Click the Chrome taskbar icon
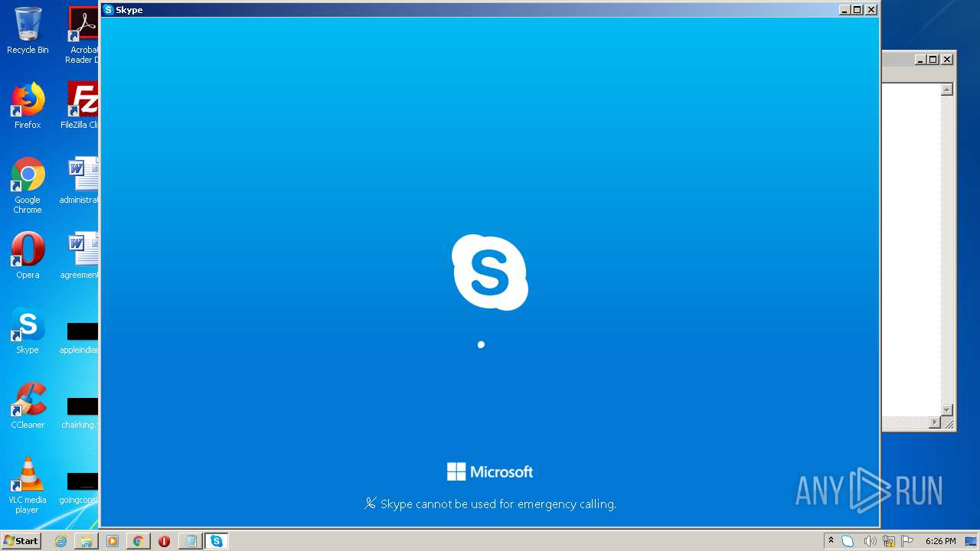The width and height of the screenshot is (980, 551). 139,541
